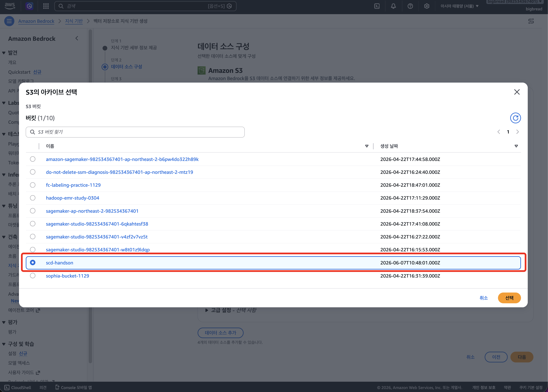
Task: Click the AWS logo home icon
Action: point(10,6)
